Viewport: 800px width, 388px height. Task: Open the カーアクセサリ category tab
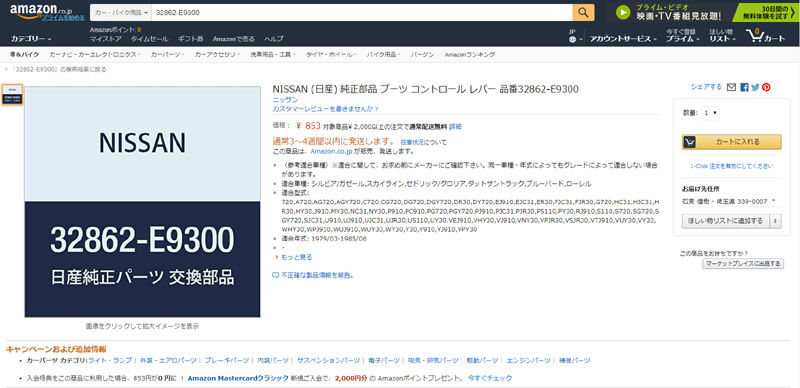pos(217,55)
